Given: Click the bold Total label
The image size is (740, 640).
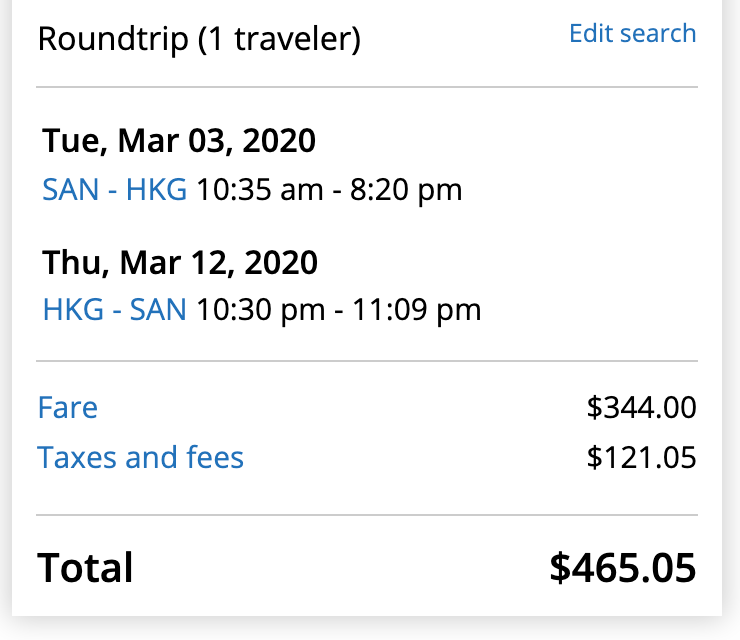Looking at the screenshot, I should point(85,568).
